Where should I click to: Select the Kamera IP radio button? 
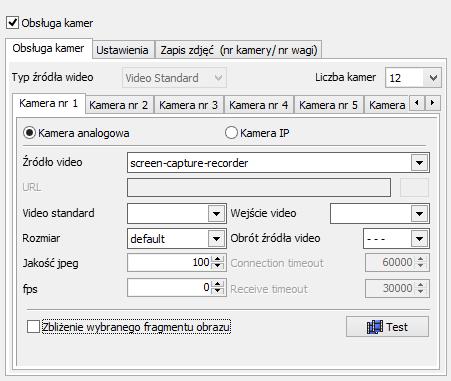pos(231,133)
